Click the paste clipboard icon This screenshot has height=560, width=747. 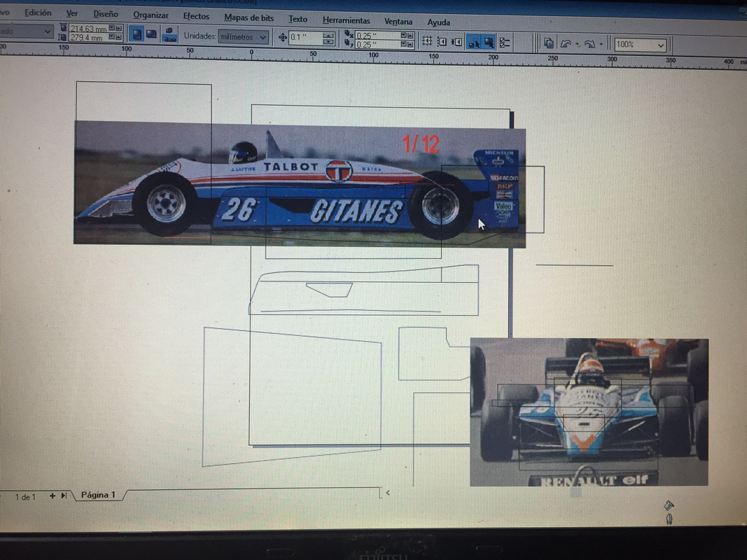coord(548,44)
